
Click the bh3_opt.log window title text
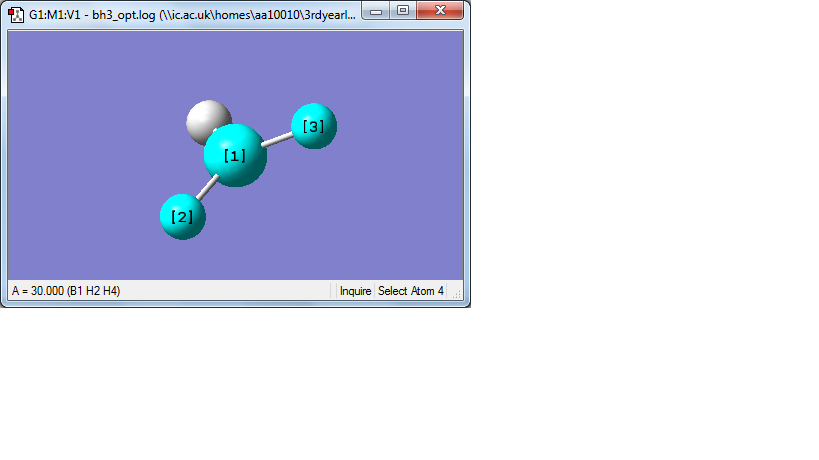(192, 15)
